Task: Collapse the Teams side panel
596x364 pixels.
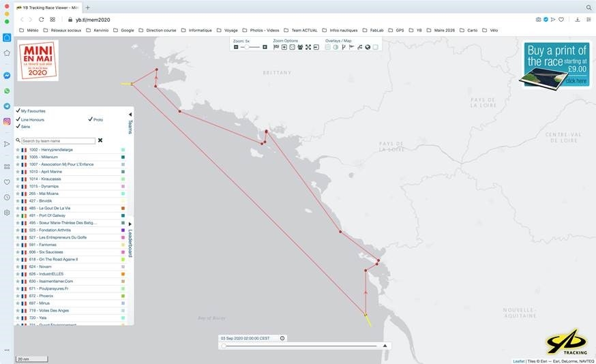Action: (130, 115)
